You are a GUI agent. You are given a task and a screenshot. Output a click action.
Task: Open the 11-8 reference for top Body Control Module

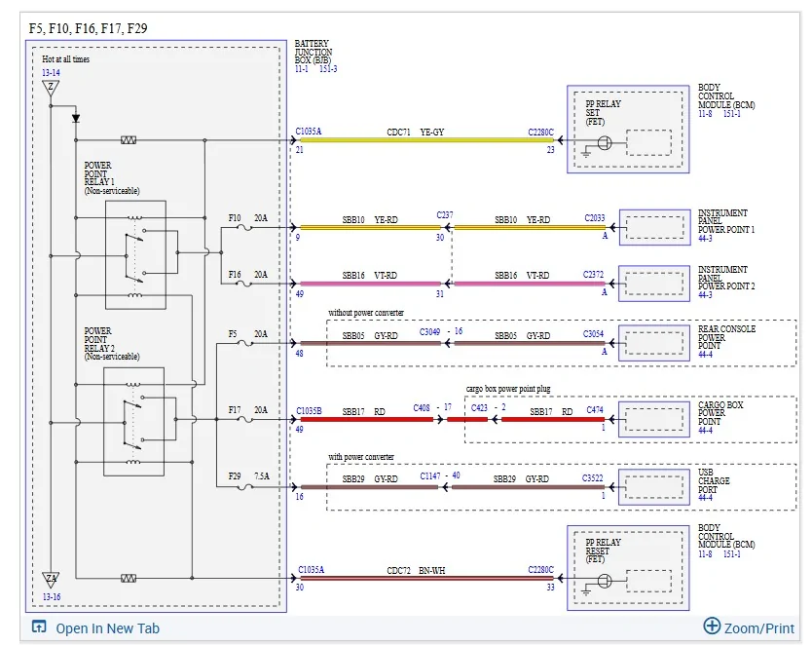(705, 113)
